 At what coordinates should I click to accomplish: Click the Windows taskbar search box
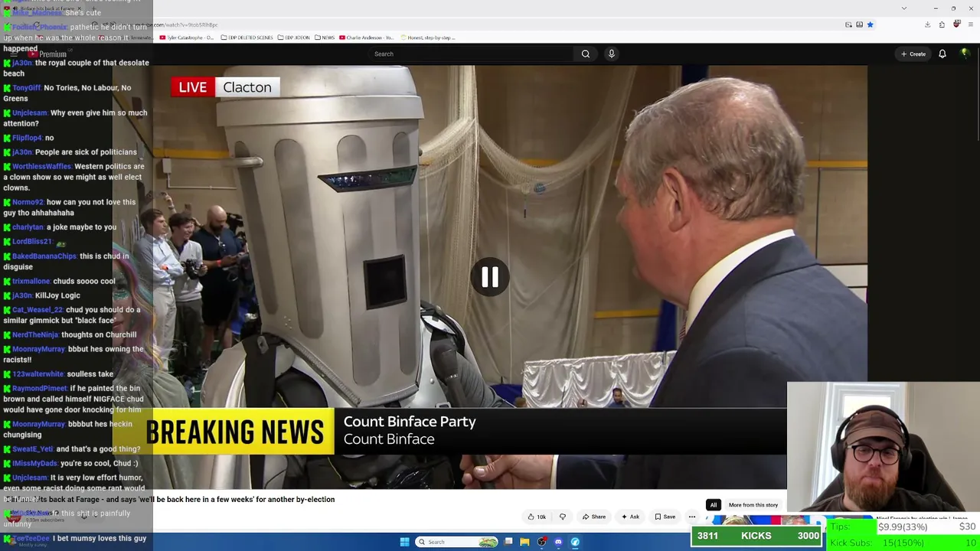(456, 542)
